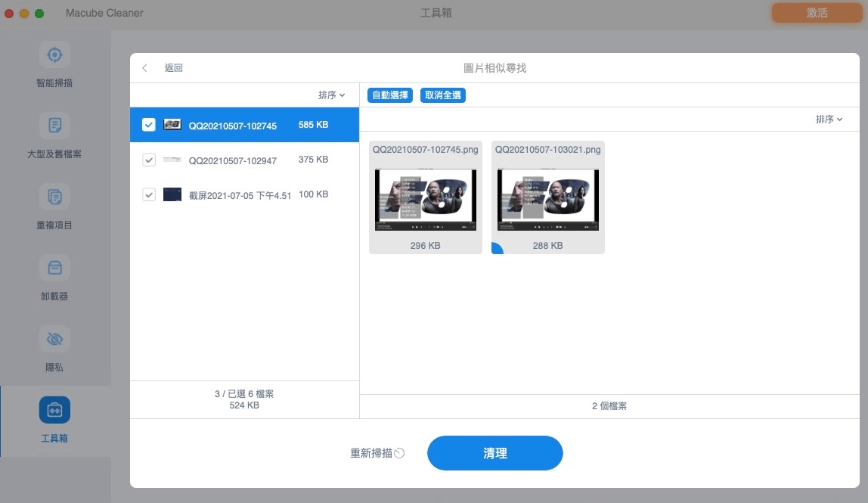Select the 截屏2021-07-05 下午4.51 list row
Image resolution: width=868 pixels, height=503 pixels.
[x=245, y=194]
